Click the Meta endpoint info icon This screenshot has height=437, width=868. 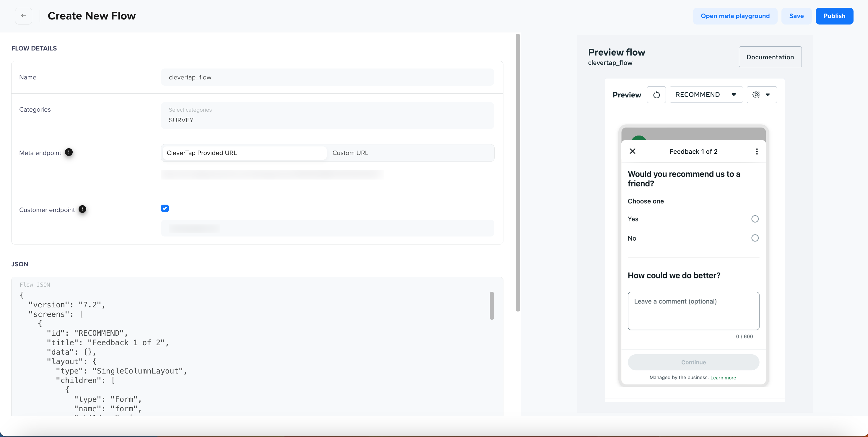[x=69, y=152]
